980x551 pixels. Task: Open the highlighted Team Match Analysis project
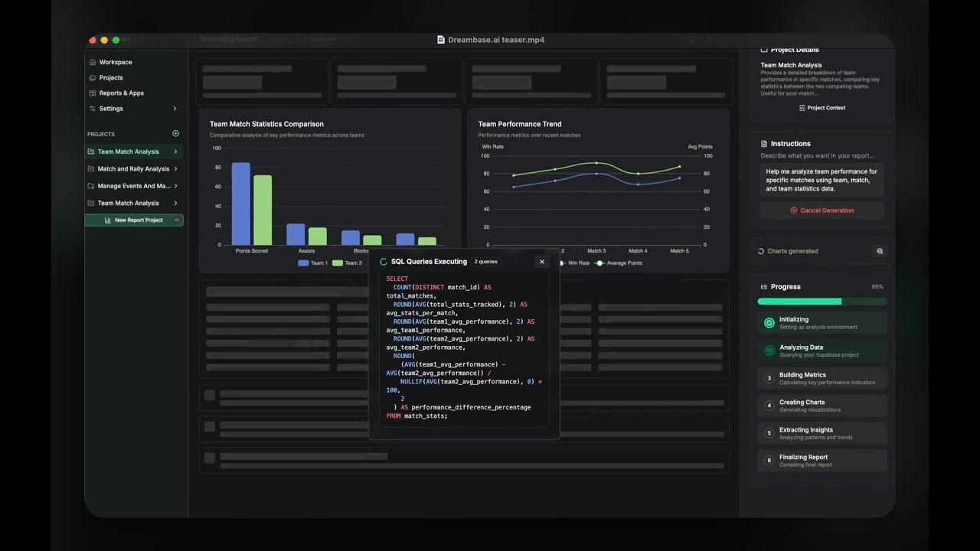(128, 152)
